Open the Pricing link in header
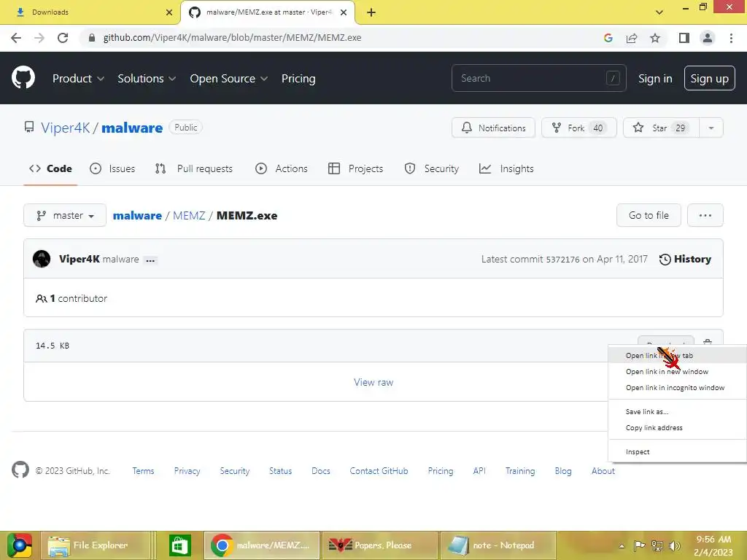The height and width of the screenshot is (560, 747). click(298, 79)
